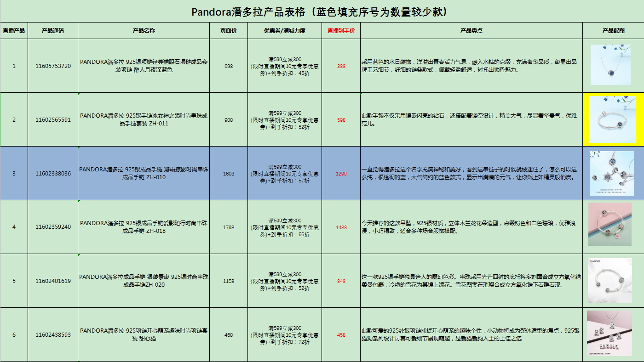
Task: Click the red live price 388
Action: tap(341, 66)
